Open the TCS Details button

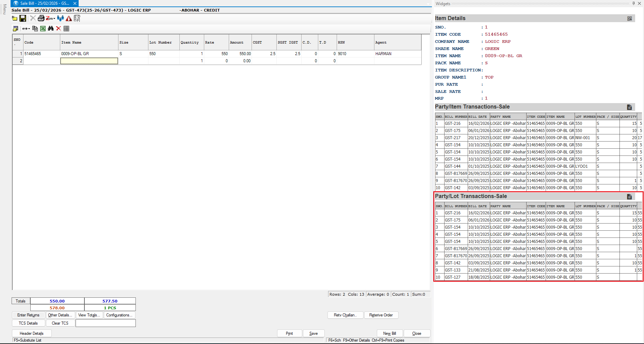[x=28, y=323]
